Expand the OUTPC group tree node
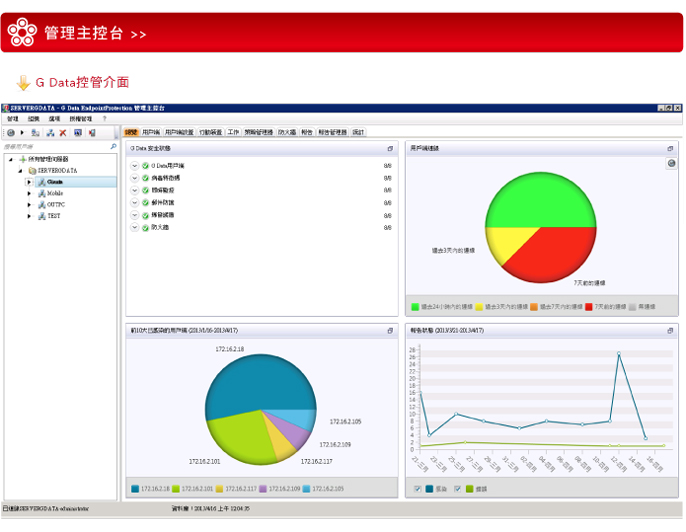The image size is (686, 532). 29,205
